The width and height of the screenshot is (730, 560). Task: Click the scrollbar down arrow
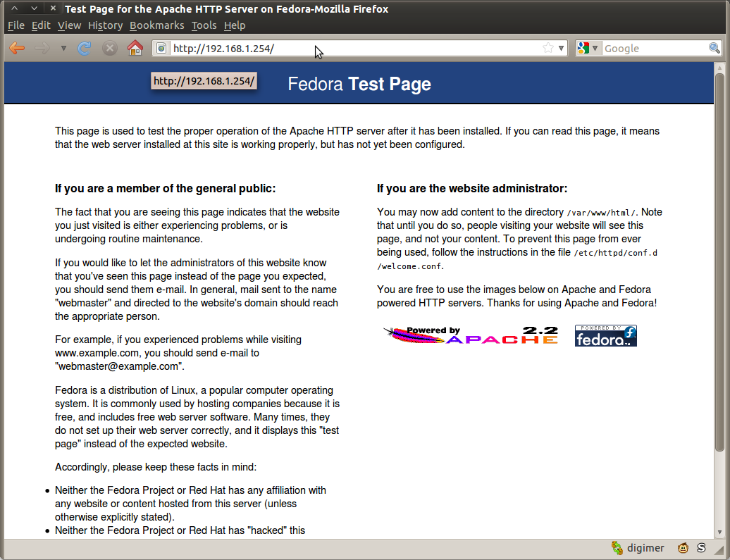coord(719,532)
